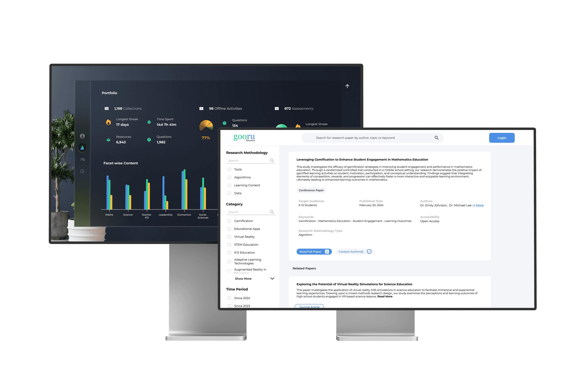Image resolution: width=587 pixels, height=392 pixels.
Task: Check the Algorithms checkbox
Action: (229, 178)
